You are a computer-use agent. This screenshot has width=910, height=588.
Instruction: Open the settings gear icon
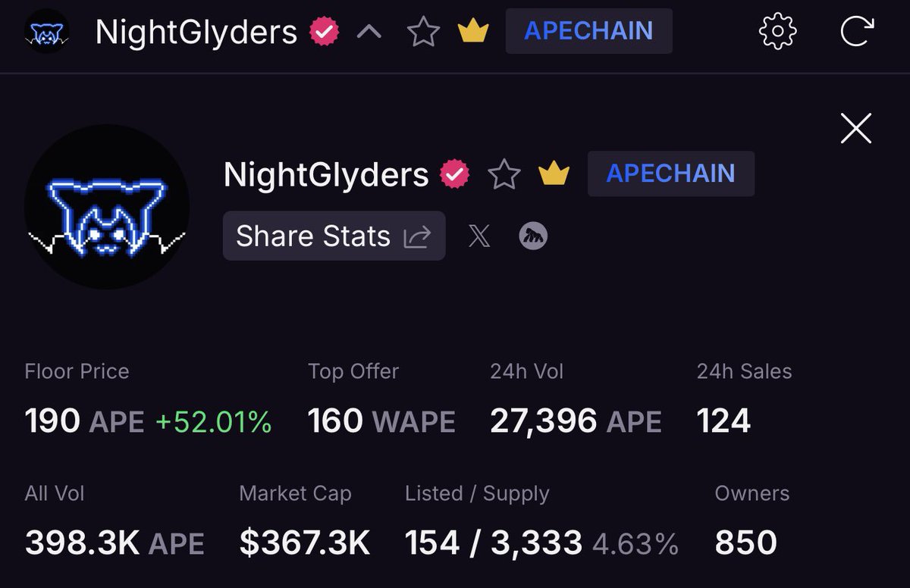coord(778,32)
